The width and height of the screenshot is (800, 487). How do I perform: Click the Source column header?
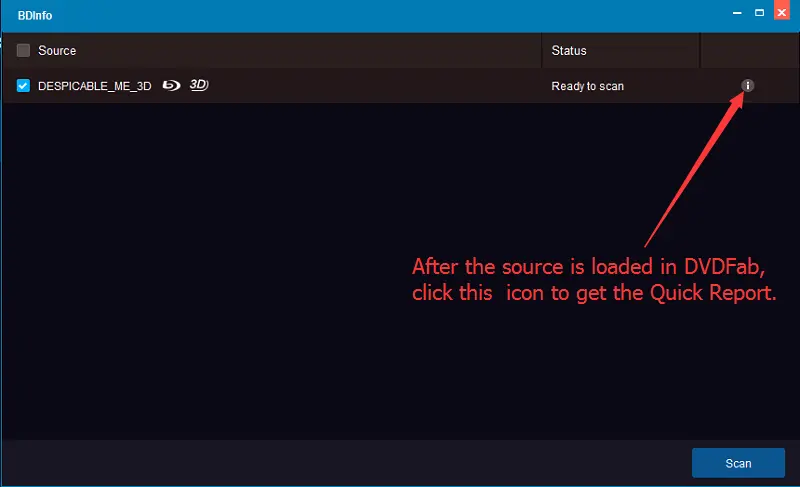(57, 50)
